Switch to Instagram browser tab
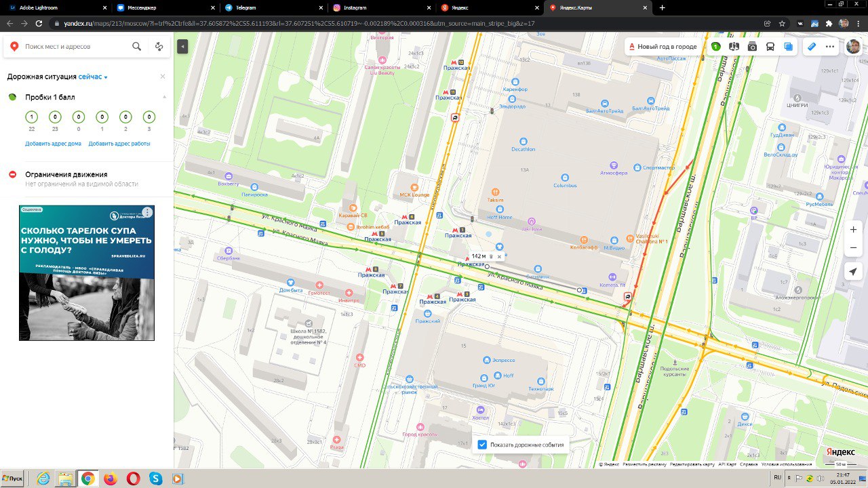 pyautogui.click(x=381, y=7)
